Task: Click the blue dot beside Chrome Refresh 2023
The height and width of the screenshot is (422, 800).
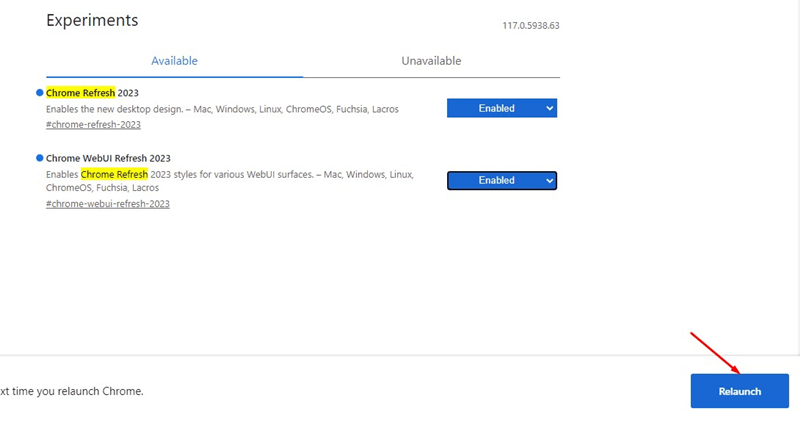Action: [x=39, y=93]
